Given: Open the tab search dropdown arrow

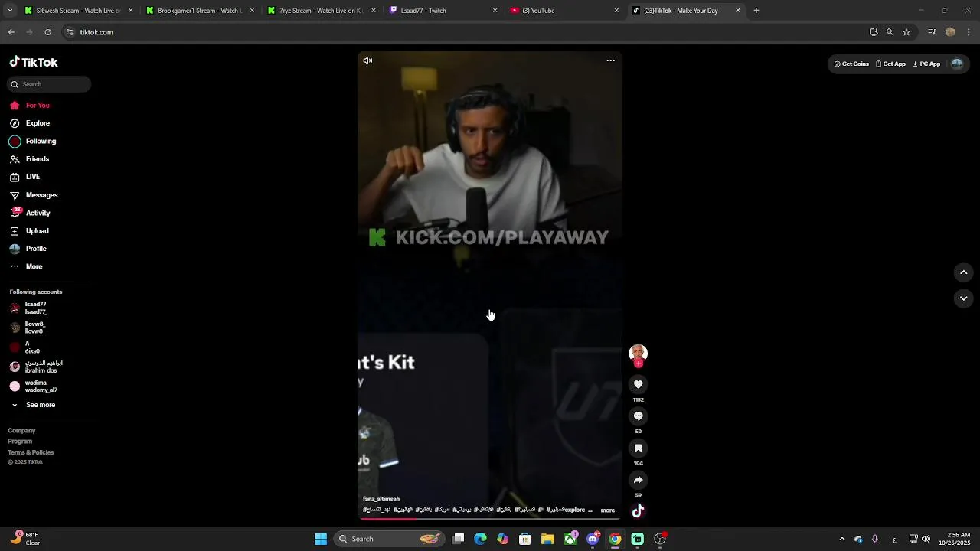Looking at the screenshot, I should click(x=10, y=11).
